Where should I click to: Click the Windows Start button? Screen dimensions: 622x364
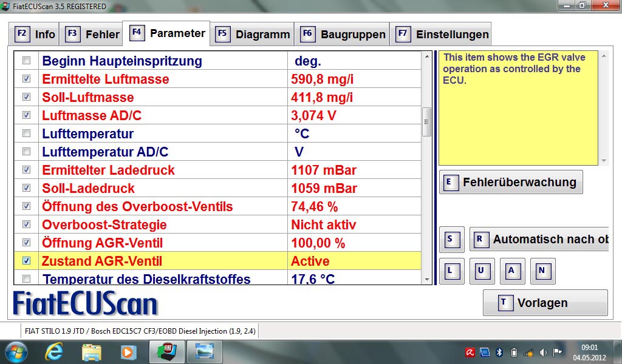pos(16,351)
